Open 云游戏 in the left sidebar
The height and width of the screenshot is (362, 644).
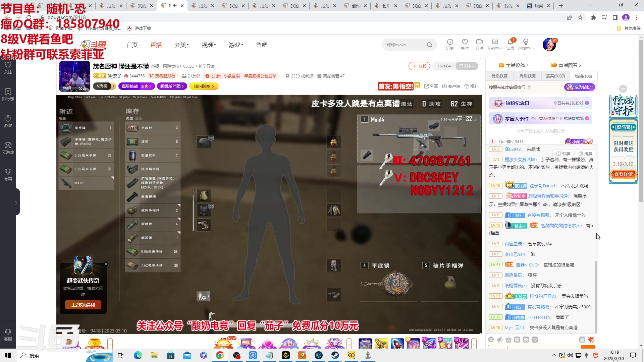8,148
